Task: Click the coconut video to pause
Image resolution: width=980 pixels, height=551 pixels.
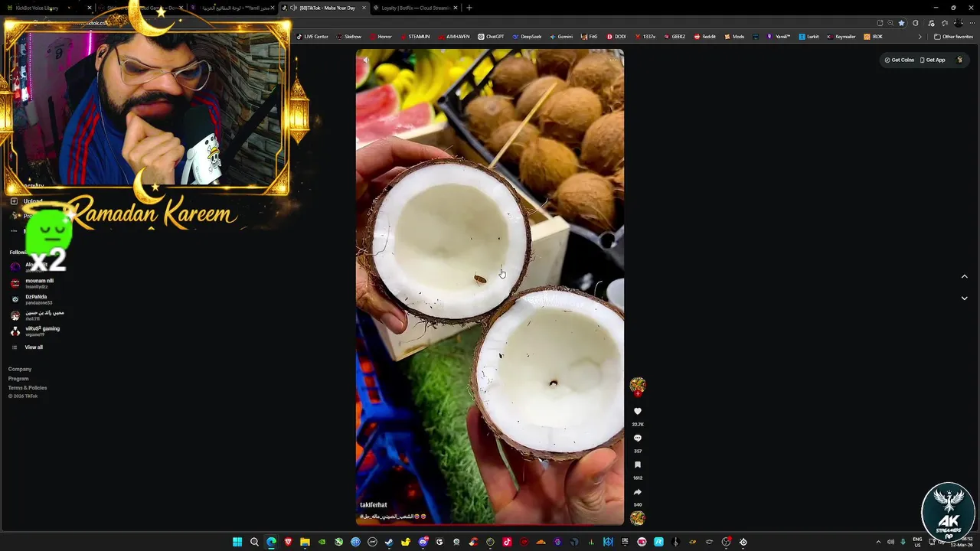Action: point(490,287)
